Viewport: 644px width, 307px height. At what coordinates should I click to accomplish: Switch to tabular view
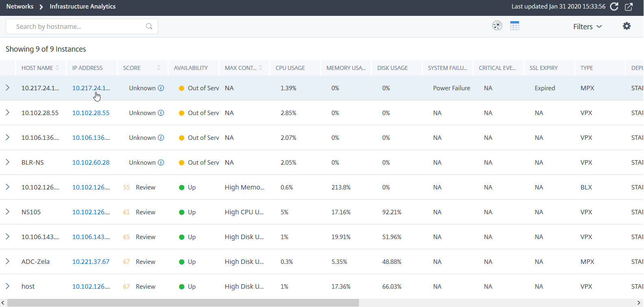point(515,26)
